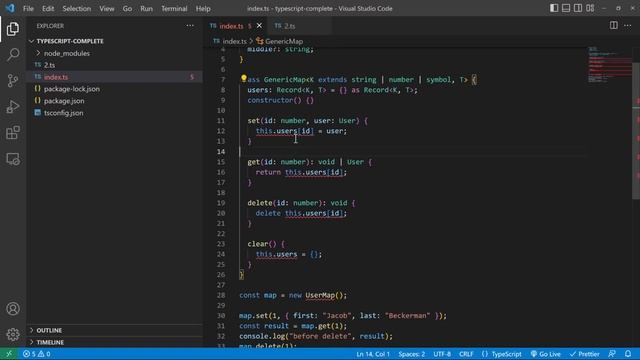This screenshot has width=640, height=360.
Task: Split the editor to the right
Action: click(613, 25)
